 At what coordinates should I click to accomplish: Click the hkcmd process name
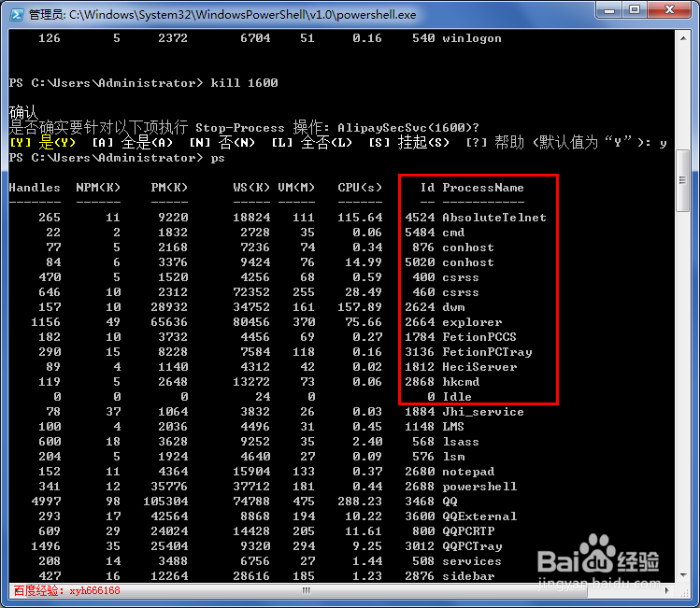[x=461, y=382]
